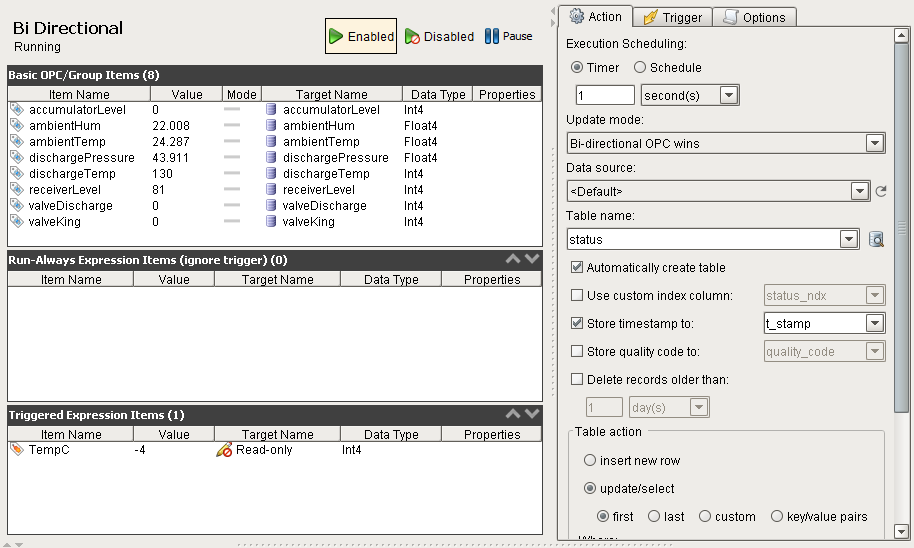Click up arrow in Triggered Expression Items header
This screenshot has width=914, height=548.
(513, 414)
